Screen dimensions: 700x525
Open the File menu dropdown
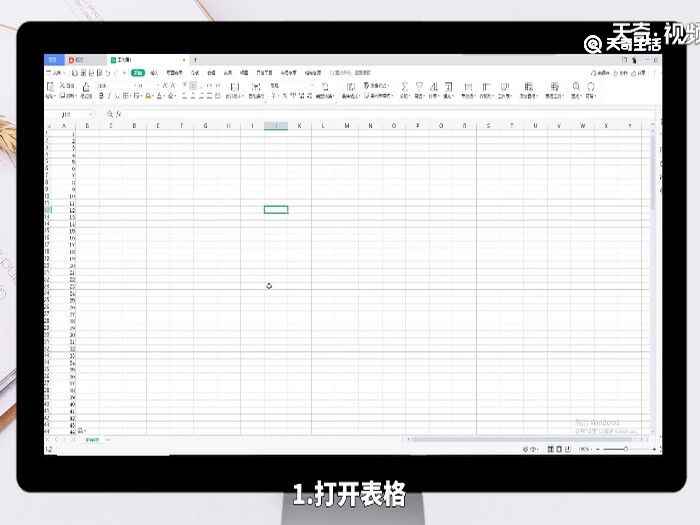(x=54, y=73)
